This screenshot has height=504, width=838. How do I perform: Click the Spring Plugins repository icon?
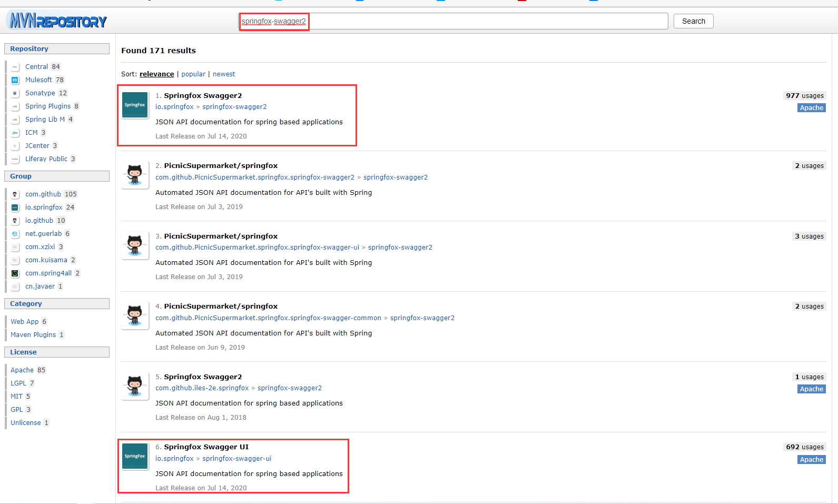(15, 106)
